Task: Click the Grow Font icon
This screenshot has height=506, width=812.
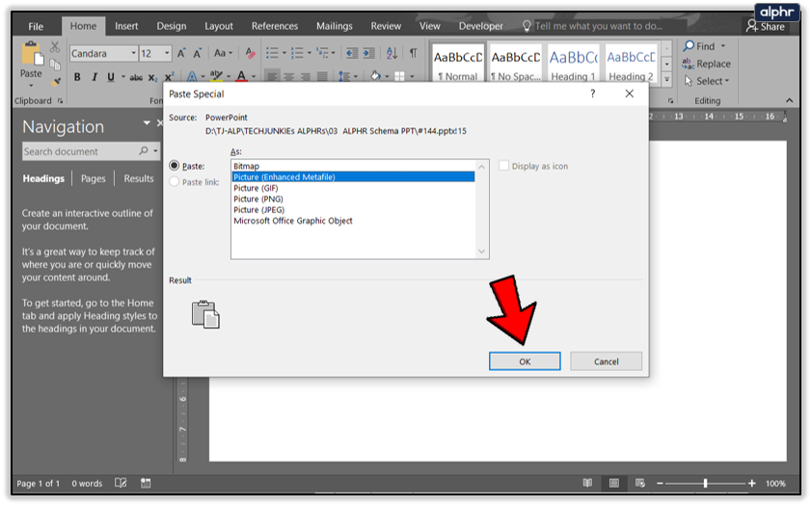Action: (181, 53)
